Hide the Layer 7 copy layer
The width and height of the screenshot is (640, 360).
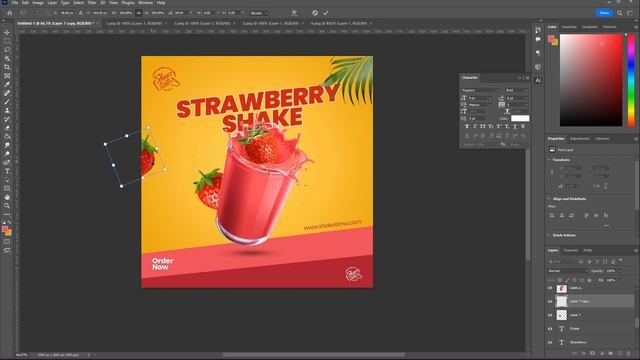[x=550, y=302]
